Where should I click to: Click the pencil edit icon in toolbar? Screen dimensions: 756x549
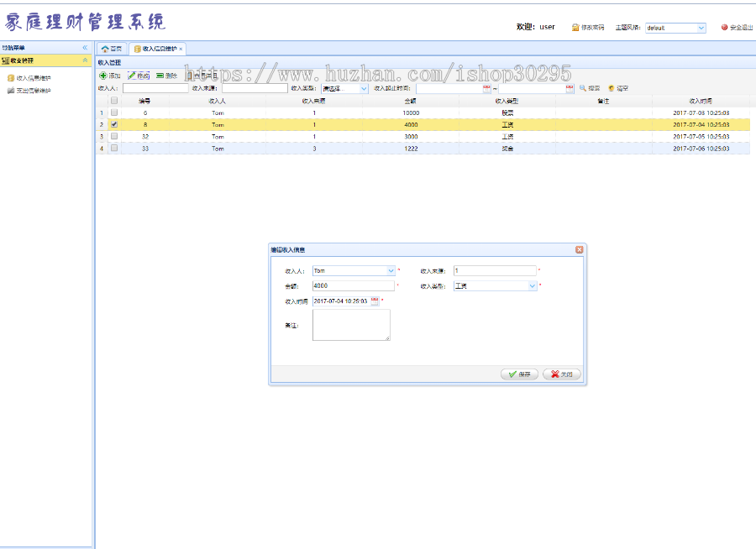tap(132, 76)
